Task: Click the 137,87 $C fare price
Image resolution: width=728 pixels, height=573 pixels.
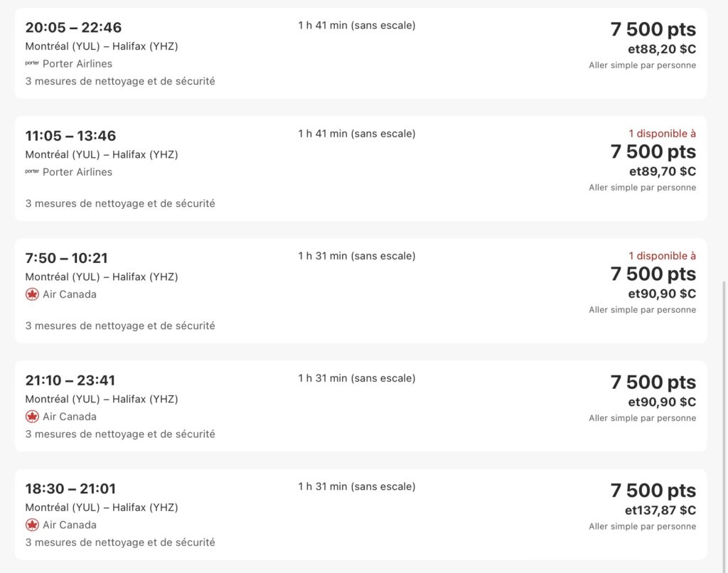Action: (x=660, y=510)
